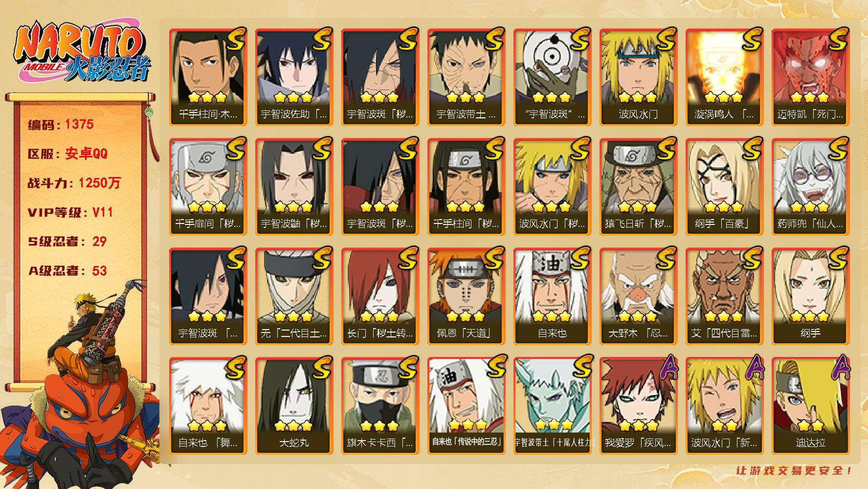
Task: Open the 千手柱间·木 ninja card
Action: (x=208, y=77)
